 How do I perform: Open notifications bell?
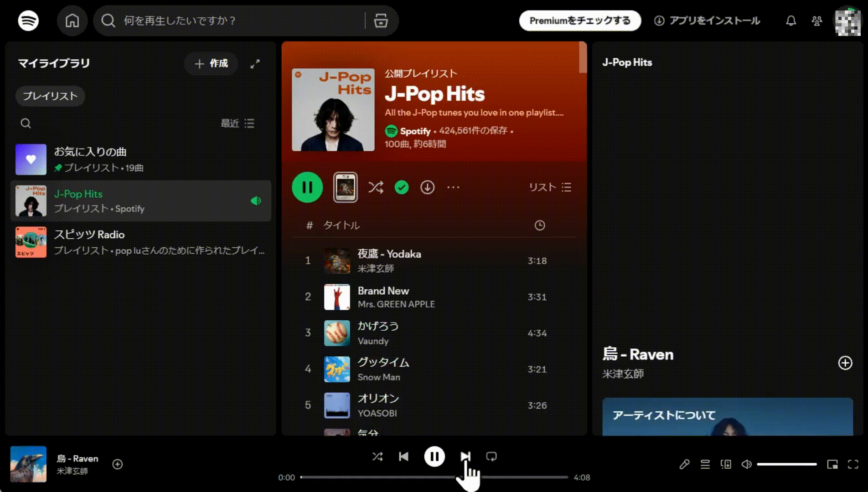(791, 20)
